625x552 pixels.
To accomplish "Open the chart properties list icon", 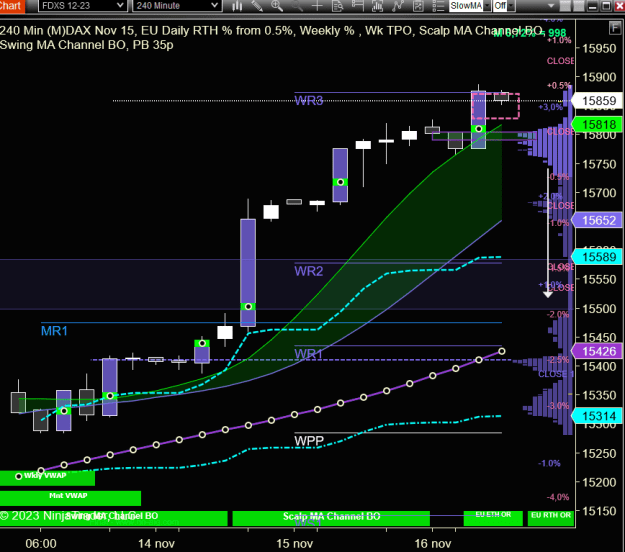I will [x=438, y=6].
